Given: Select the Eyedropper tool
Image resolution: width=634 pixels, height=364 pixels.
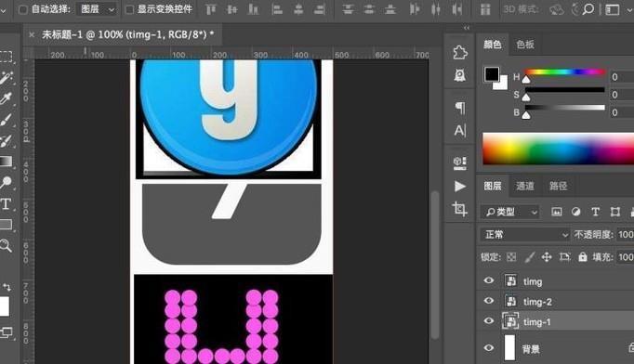Looking at the screenshot, I should (7, 98).
